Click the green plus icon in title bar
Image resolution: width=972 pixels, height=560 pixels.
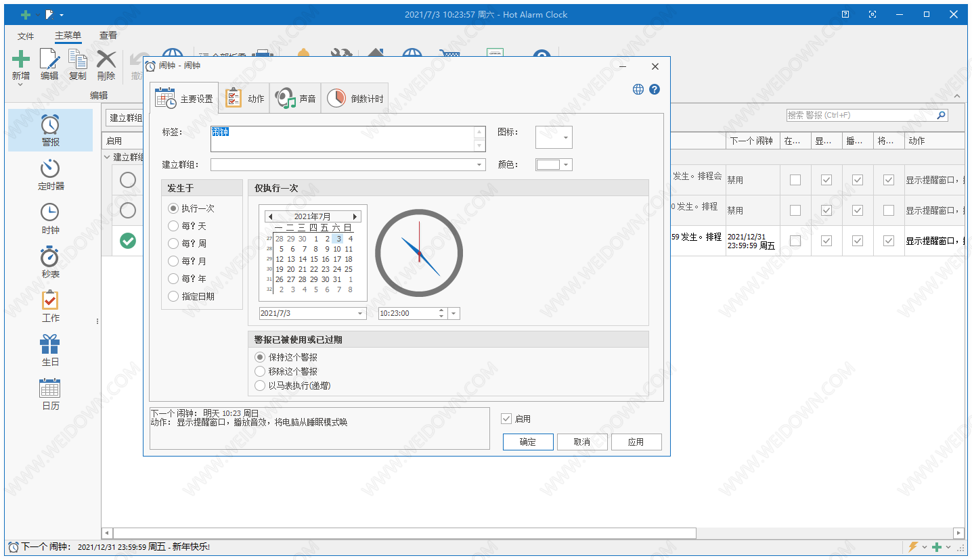point(26,14)
